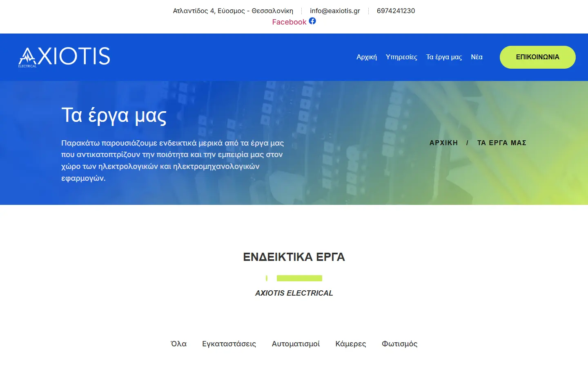Open the Αρχική menu item
This screenshot has height=368, width=588.
point(367,57)
